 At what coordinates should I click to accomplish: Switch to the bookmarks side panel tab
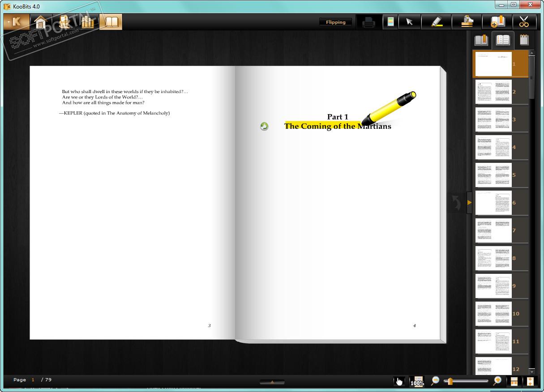(481, 40)
